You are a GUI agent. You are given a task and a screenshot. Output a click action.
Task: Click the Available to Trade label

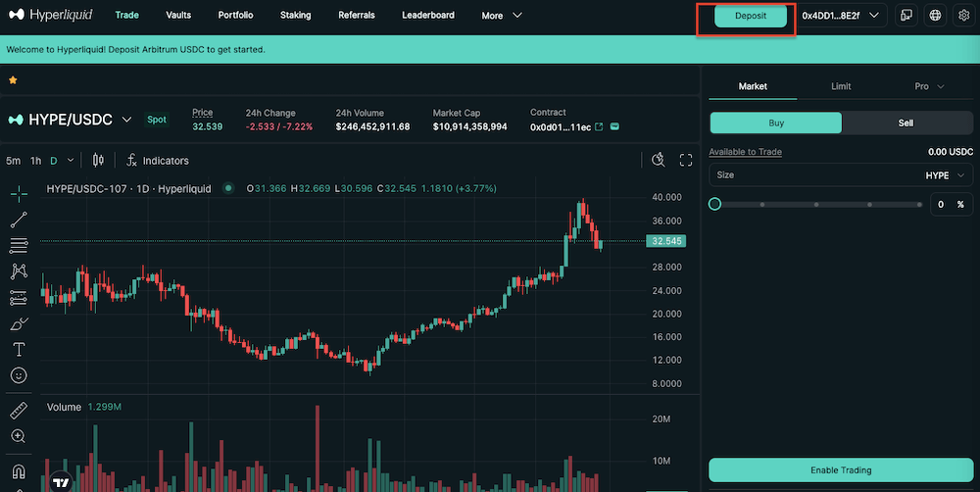pos(745,152)
